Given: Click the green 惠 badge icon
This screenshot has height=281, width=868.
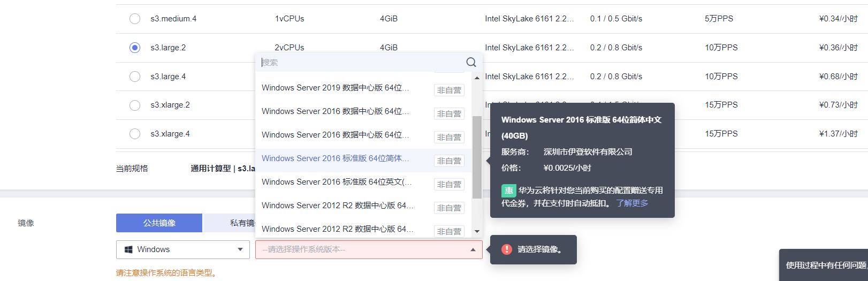Looking at the screenshot, I should [508, 191].
